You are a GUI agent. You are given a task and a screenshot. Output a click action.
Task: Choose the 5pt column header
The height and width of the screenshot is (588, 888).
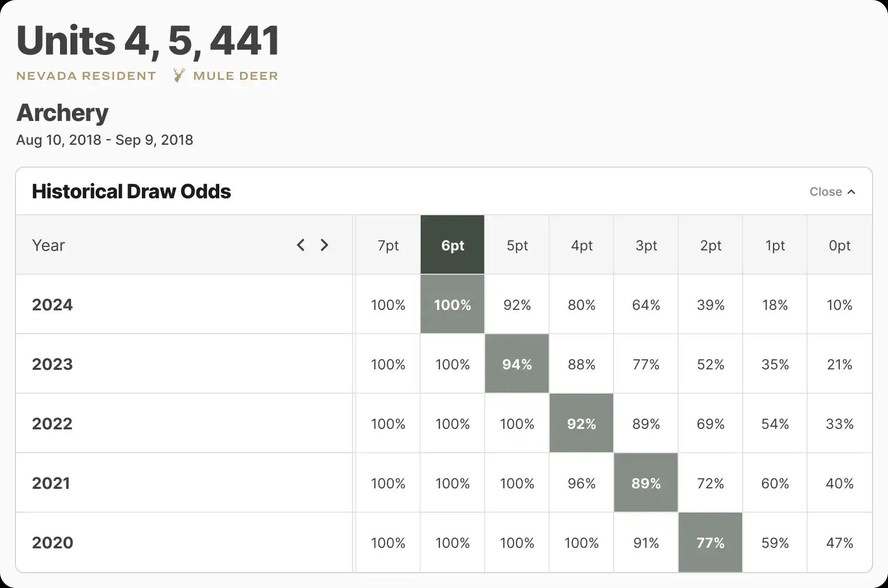[517, 245]
